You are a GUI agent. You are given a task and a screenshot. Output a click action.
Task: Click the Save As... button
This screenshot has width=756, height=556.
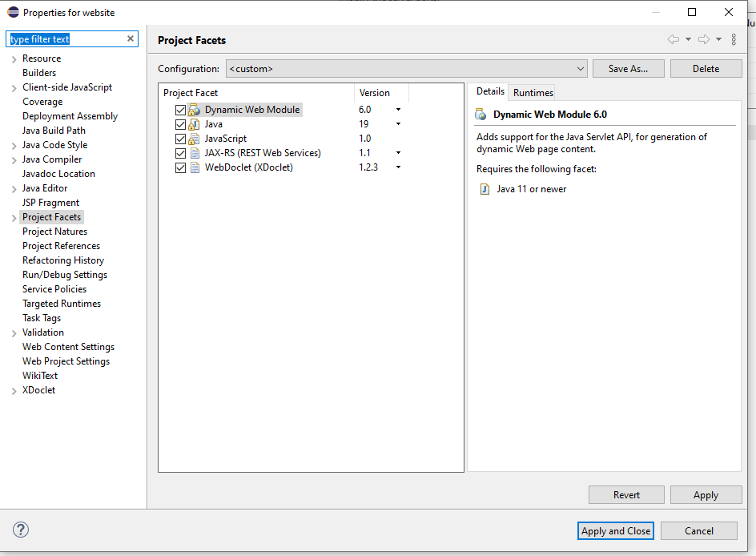(628, 68)
